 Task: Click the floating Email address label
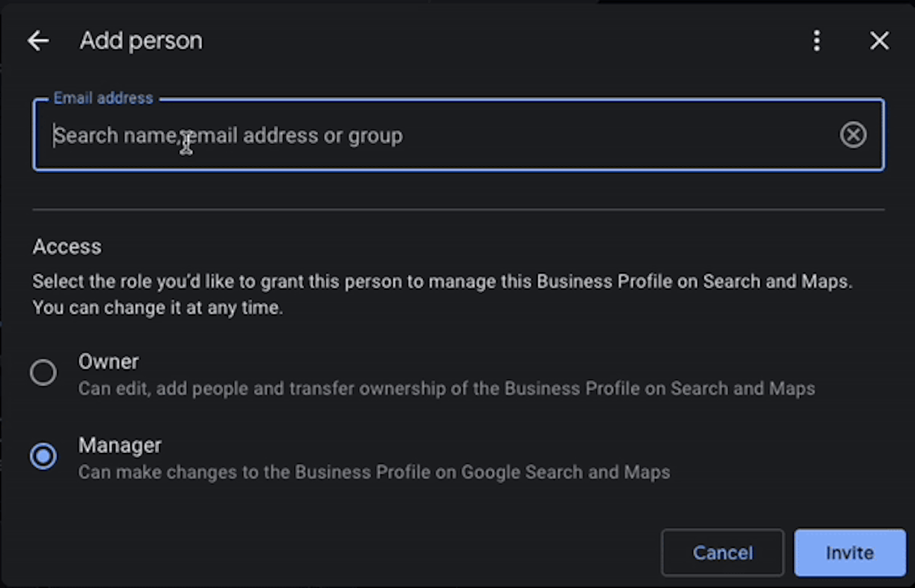click(103, 98)
